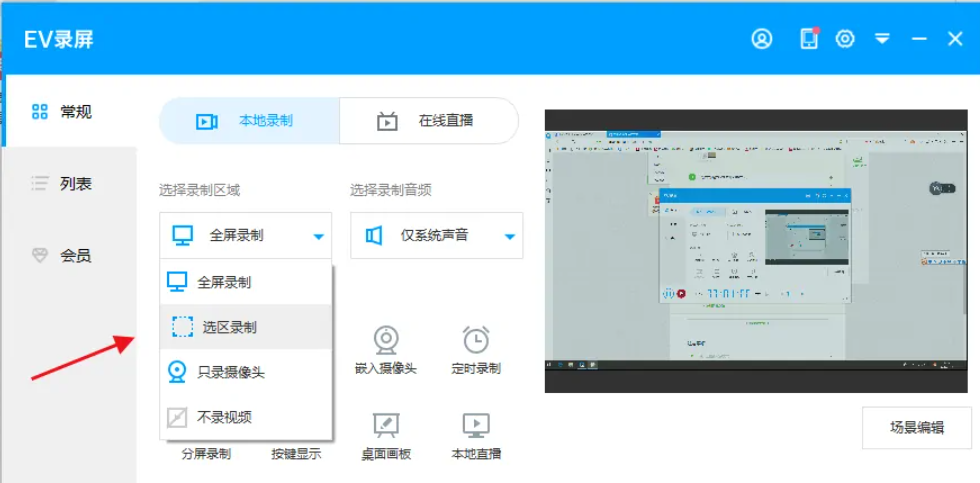Click the 会员 diamond icon in sidebar
980x483 pixels.
click(x=39, y=255)
